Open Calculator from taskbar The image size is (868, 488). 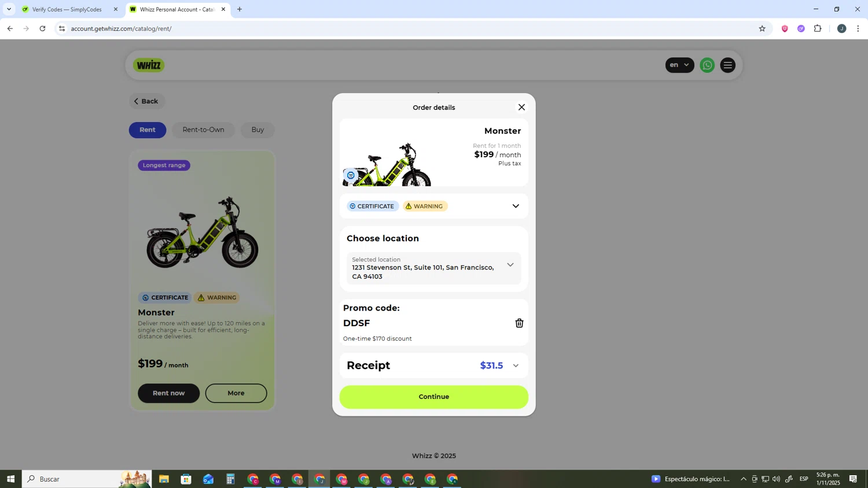coord(230,479)
